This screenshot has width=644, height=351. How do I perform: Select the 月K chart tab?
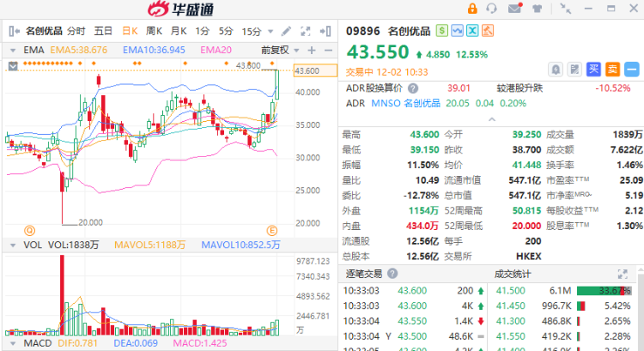tap(179, 31)
